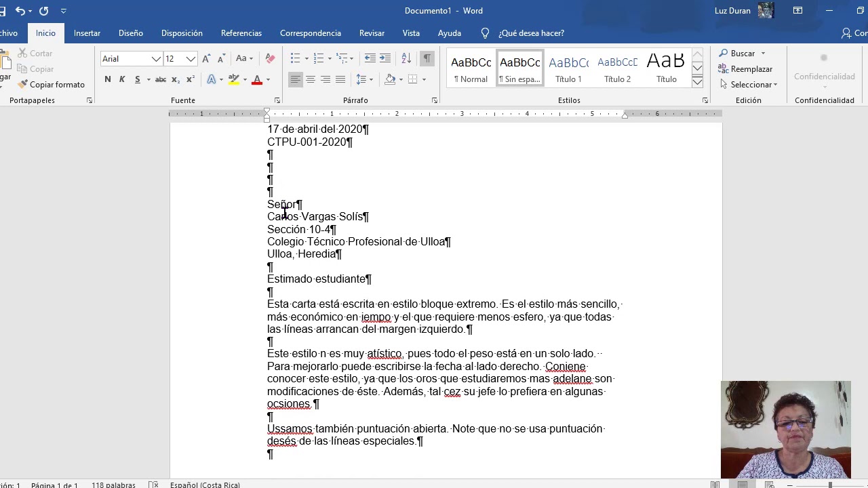Open the Referencias tab
Viewport: 868px width, 488px height.
241,33
